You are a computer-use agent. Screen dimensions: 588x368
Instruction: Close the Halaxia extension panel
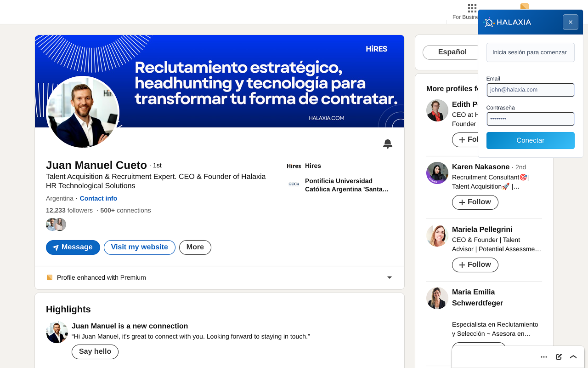[x=571, y=22]
